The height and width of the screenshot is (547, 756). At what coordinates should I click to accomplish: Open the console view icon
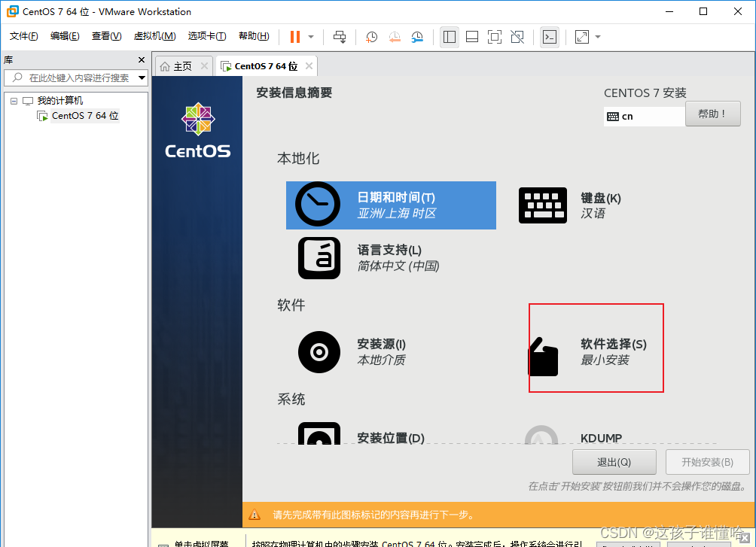550,37
